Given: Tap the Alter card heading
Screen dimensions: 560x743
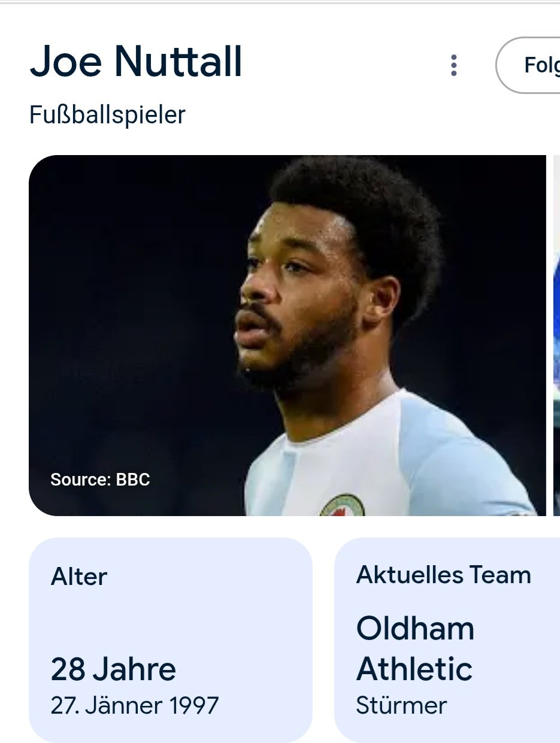Looking at the screenshot, I should [x=79, y=577].
